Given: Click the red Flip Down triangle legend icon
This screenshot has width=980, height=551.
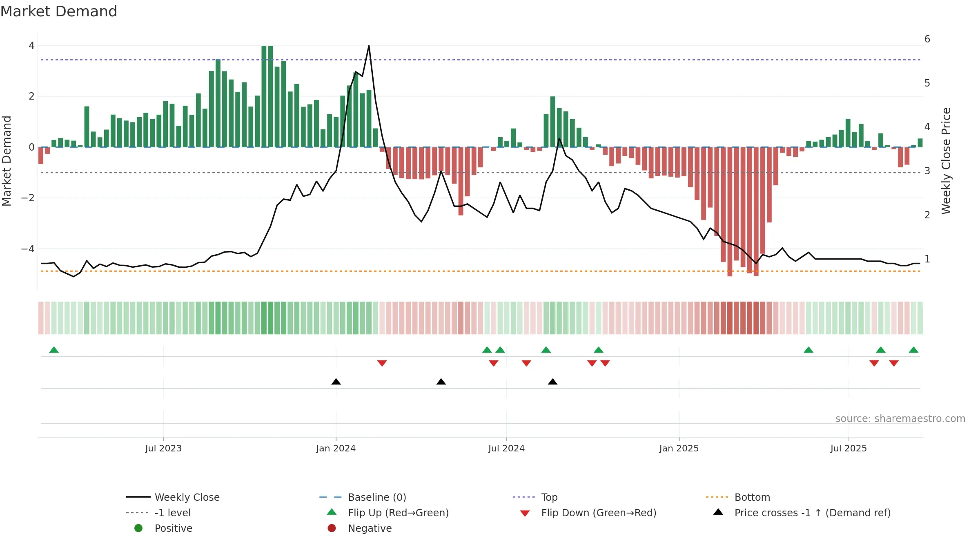Looking at the screenshot, I should (525, 513).
